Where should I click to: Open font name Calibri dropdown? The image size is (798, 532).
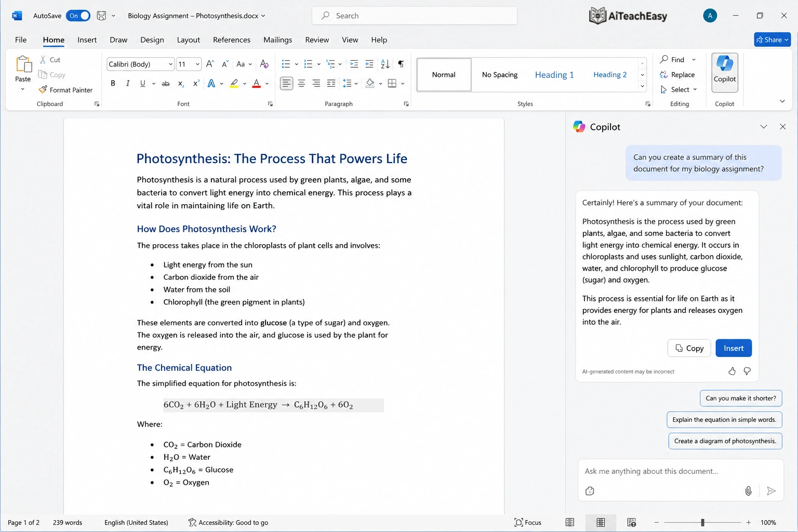170,64
